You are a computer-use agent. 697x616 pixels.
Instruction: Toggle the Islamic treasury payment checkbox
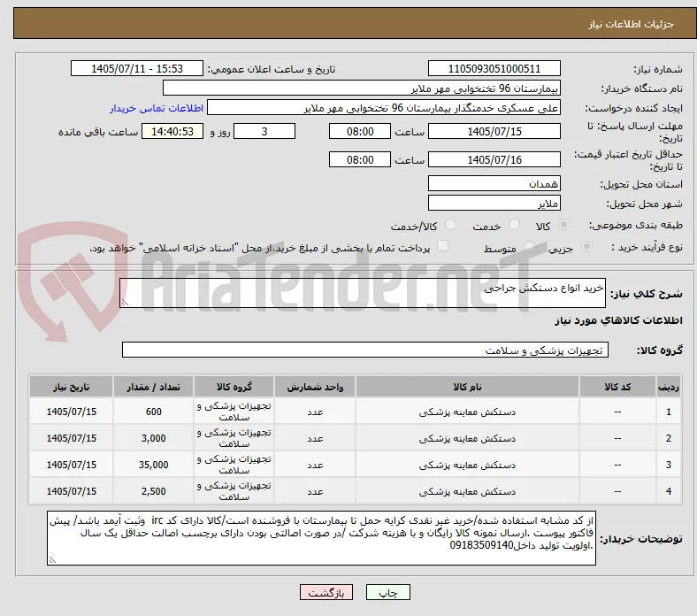[x=443, y=246]
